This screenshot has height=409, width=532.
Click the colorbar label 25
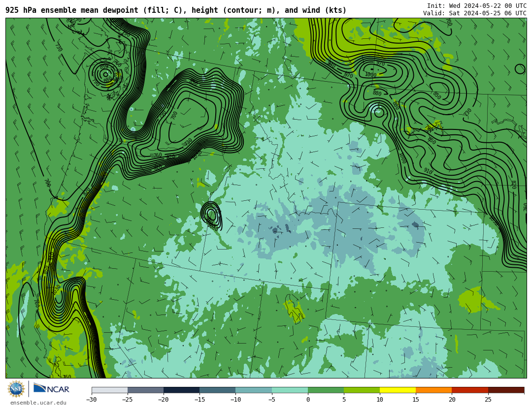488,400
